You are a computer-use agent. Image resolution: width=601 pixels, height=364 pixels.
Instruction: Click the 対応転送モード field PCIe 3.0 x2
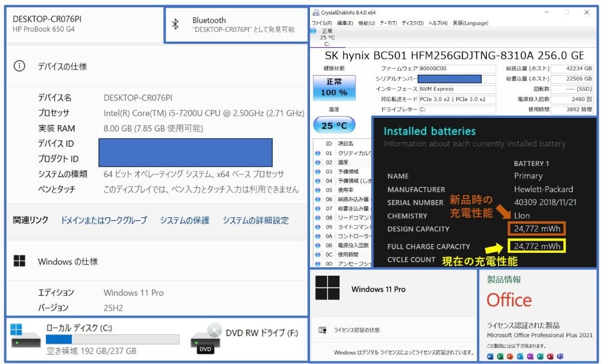tap(457, 99)
